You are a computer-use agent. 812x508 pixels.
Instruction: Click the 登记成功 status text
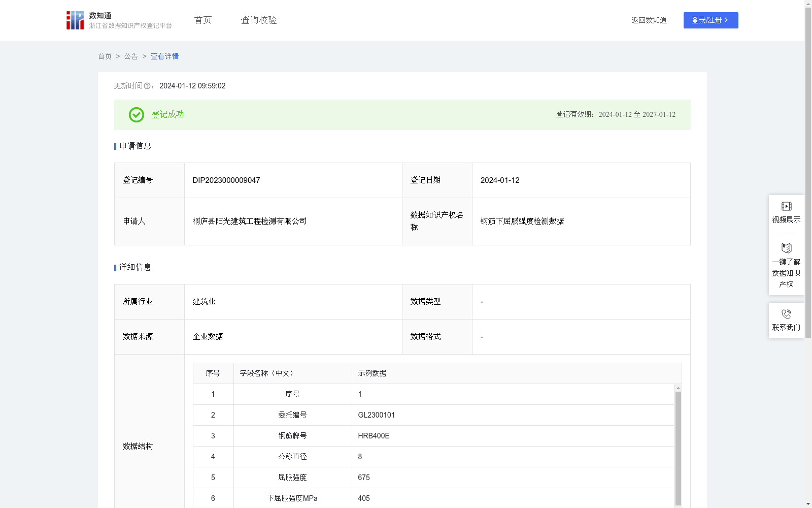pyautogui.click(x=167, y=115)
